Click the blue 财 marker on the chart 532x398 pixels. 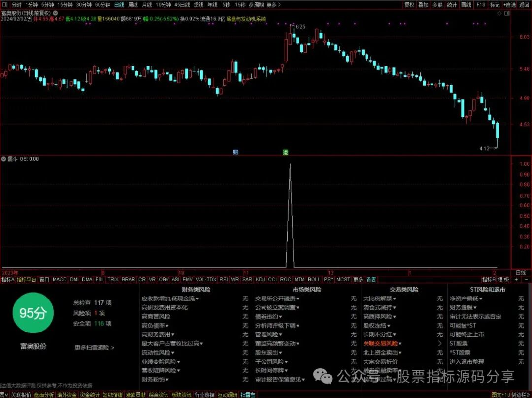(235, 152)
